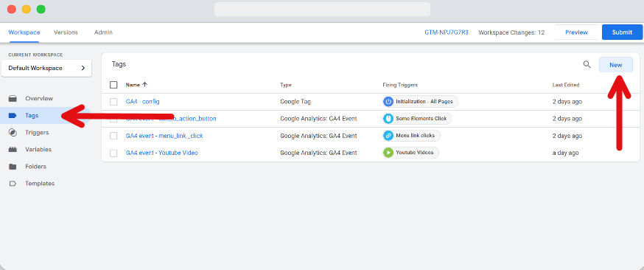Switch to the Workspace tab

point(24,32)
